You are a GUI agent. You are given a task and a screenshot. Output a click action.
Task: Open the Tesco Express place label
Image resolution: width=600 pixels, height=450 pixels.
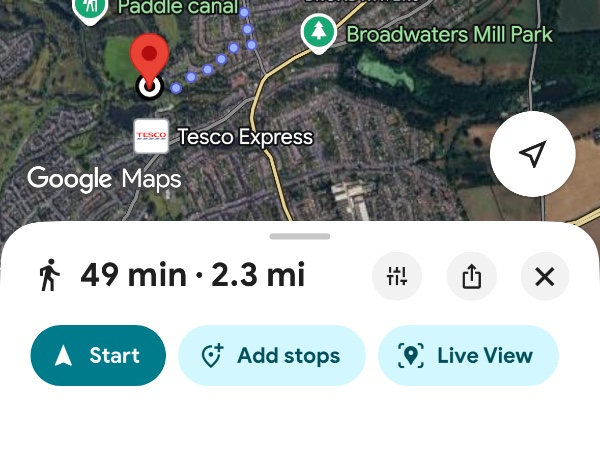245,136
